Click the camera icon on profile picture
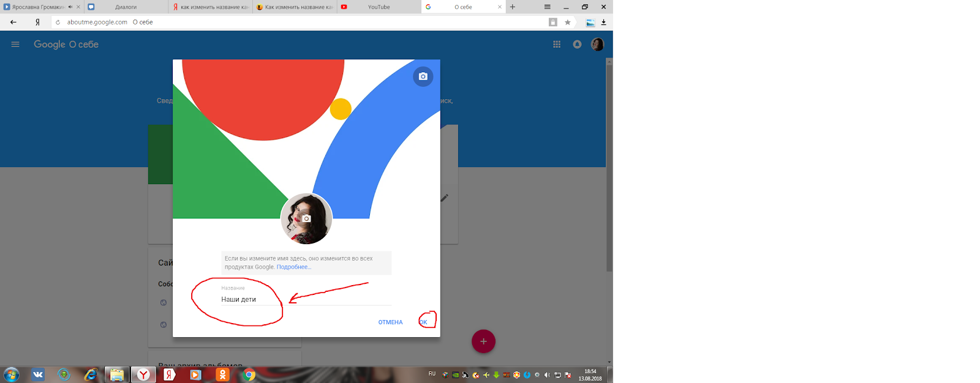The height and width of the screenshot is (383, 980). click(x=307, y=218)
